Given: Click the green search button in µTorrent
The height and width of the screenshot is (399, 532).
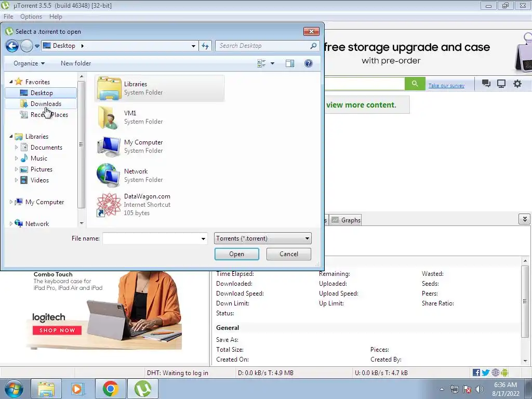Looking at the screenshot, I should coord(415,84).
